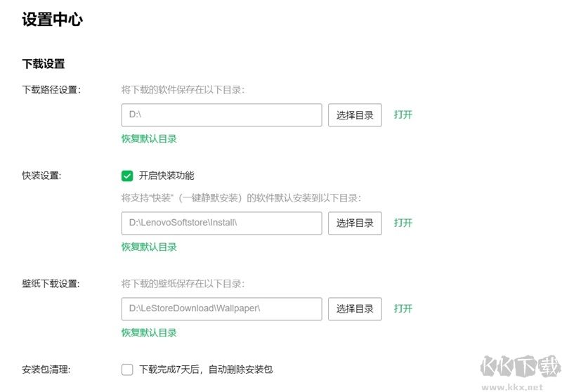Click the D:\LeStoreDownload\Wallpaper\ path field
Screen dimensions: 562x392
pyautogui.click(x=221, y=309)
